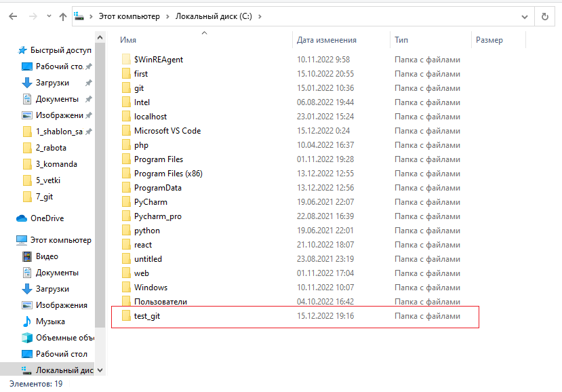Select the Microsoft VS Code folder name
The height and width of the screenshot is (392, 562).
coord(167,131)
